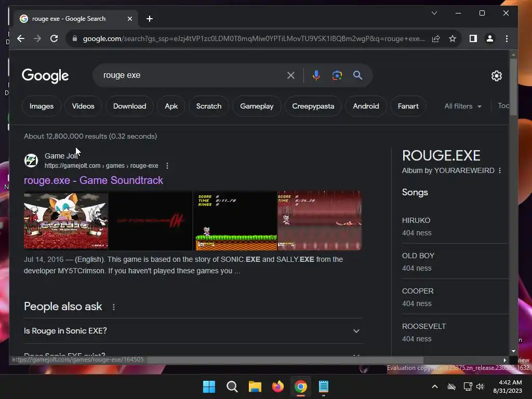The width and height of the screenshot is (532, 399).
Task: Search by image with Google Lens
Action: [x=337, y=75]
